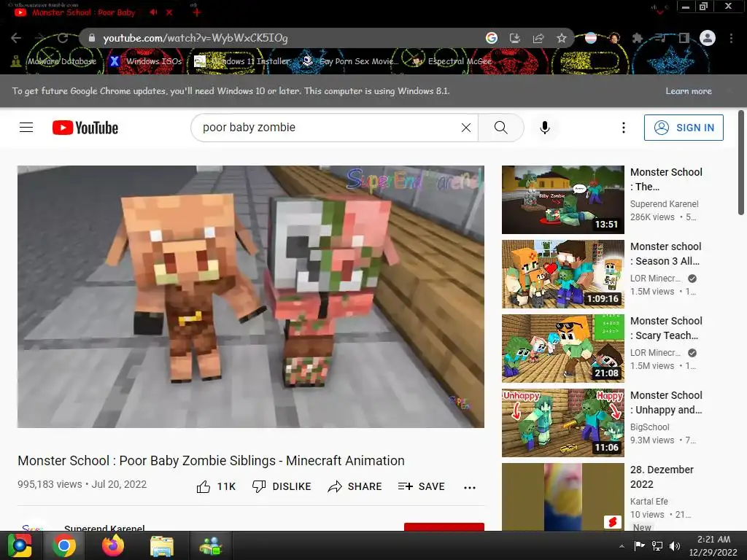Bookmark this page with the star

[562, 38]
